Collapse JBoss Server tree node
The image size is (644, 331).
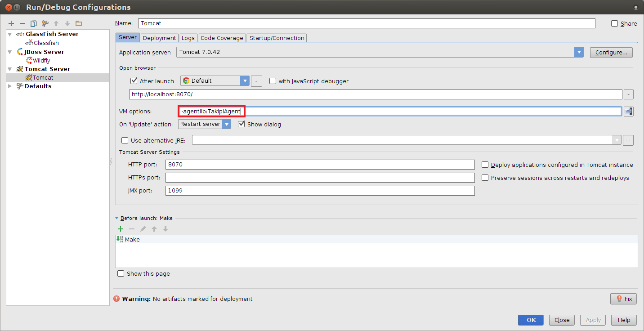click(10, 52)
